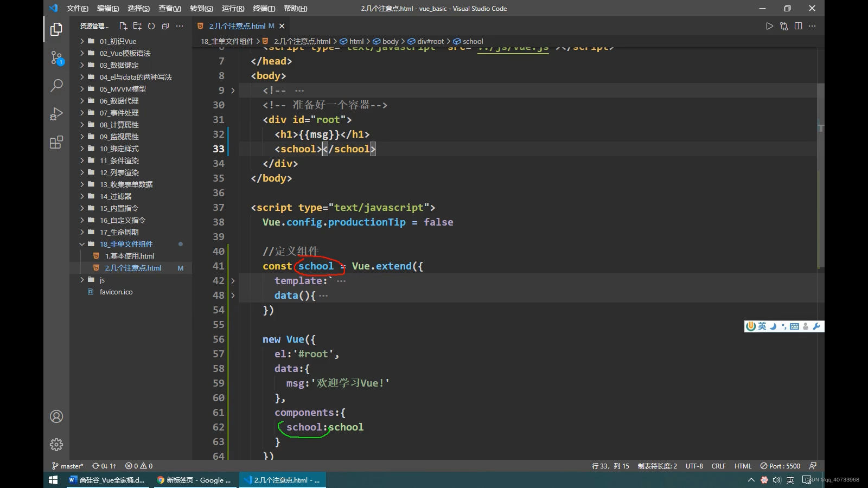Click the volume icon in system tray
This screenshot has height=488, width=868.
coord(777,480)
